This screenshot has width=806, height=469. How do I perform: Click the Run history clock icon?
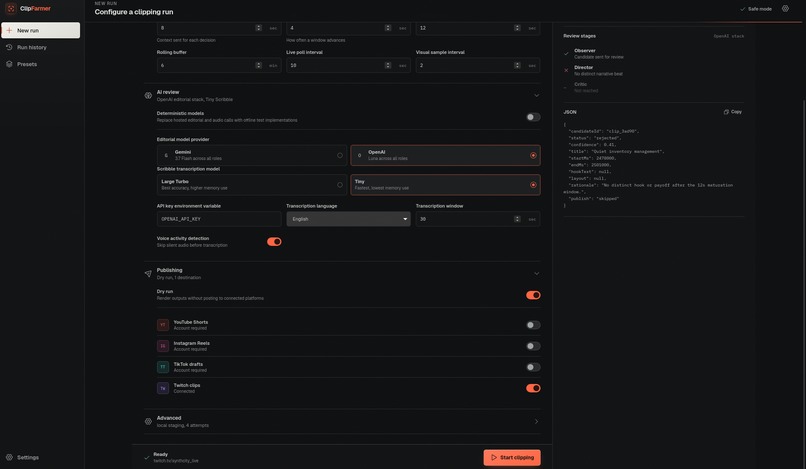click(9, 47)
